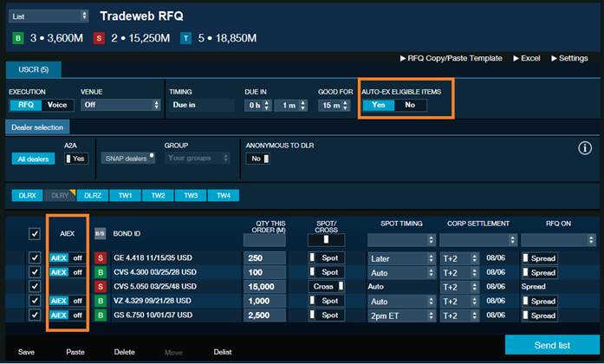This screenshot has width=604, height=364.
Task: Click Save at the bottom
Action: [26, 352]
